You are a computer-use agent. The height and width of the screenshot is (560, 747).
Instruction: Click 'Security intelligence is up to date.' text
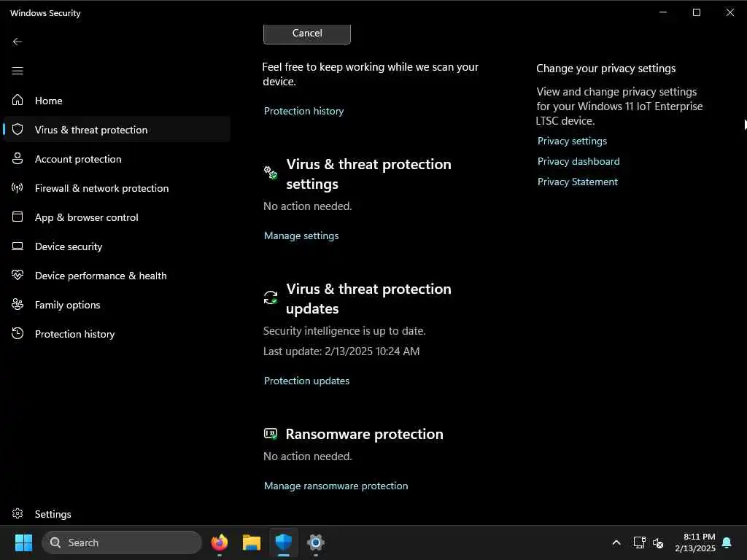tap(344, 331)
